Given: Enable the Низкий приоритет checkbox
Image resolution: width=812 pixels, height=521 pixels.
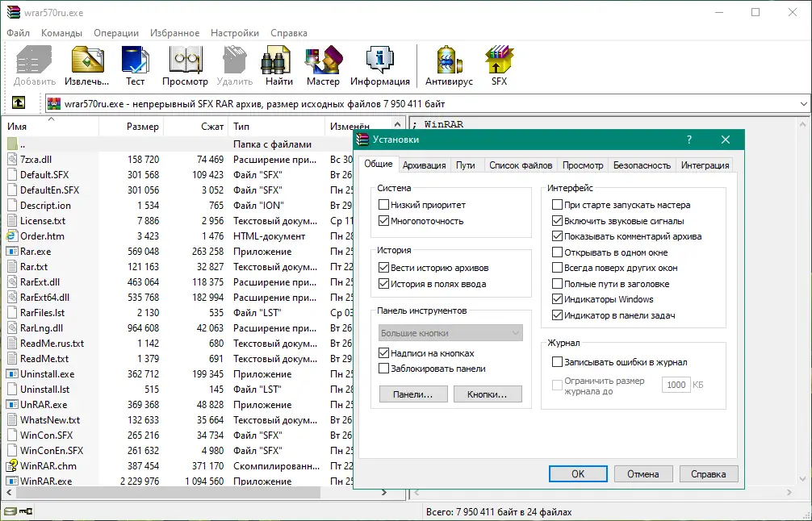Looking at the screenshot, I should click(x=383, y=205).
